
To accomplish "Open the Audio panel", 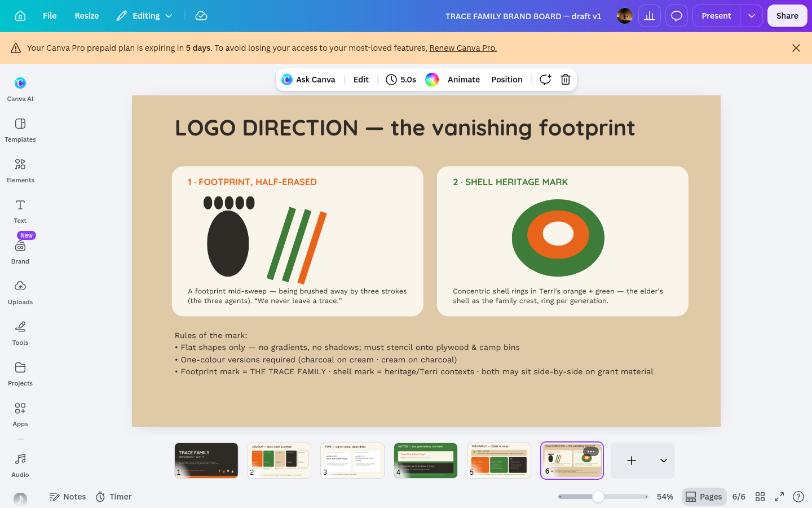I will coord(20,465).
